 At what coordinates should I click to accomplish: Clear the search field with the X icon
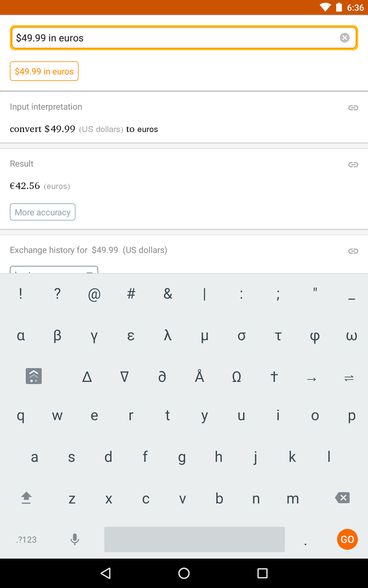coord(344,38)
